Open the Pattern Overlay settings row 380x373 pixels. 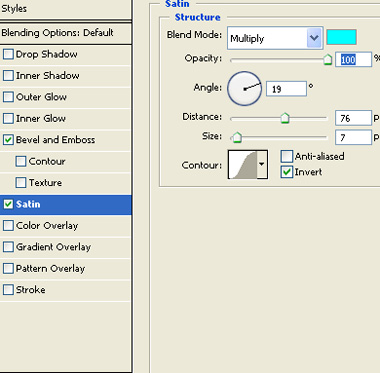(65, 268)
